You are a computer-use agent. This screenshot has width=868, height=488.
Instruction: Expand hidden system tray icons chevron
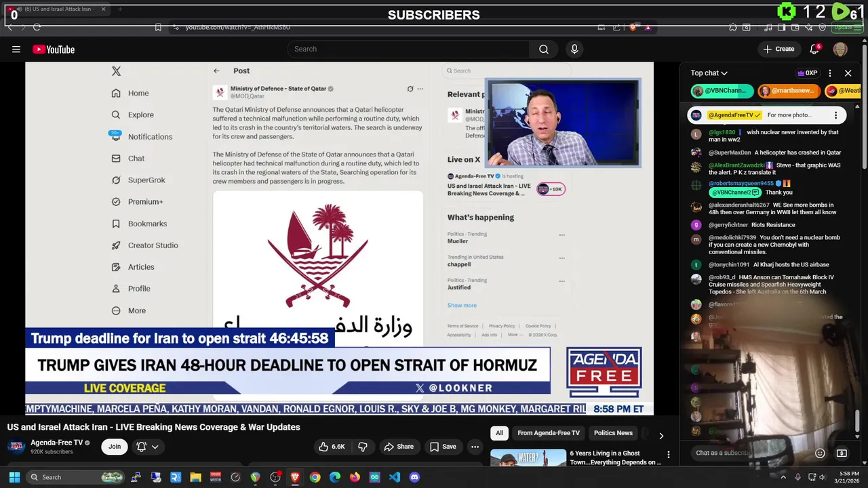pos(783,477)
